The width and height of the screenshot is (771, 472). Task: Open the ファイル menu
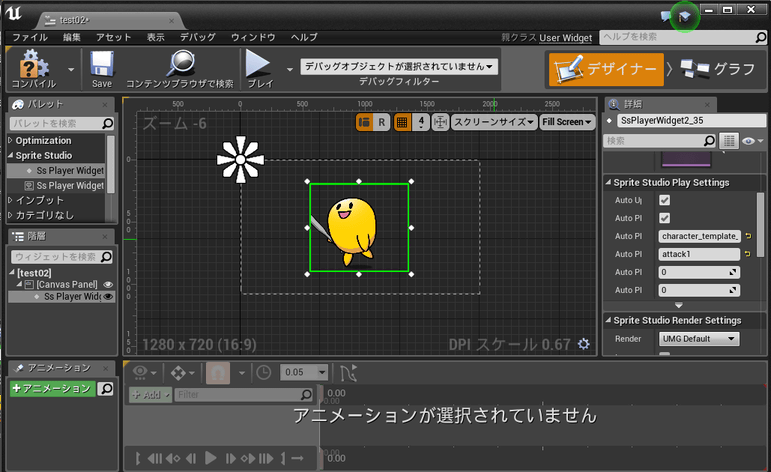[x=30, y=37]
